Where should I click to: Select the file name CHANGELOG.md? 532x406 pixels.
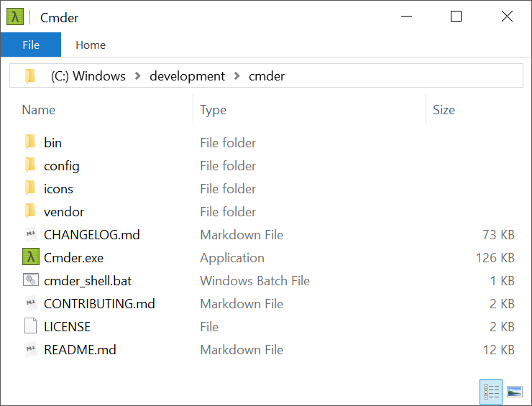[92, 235]
